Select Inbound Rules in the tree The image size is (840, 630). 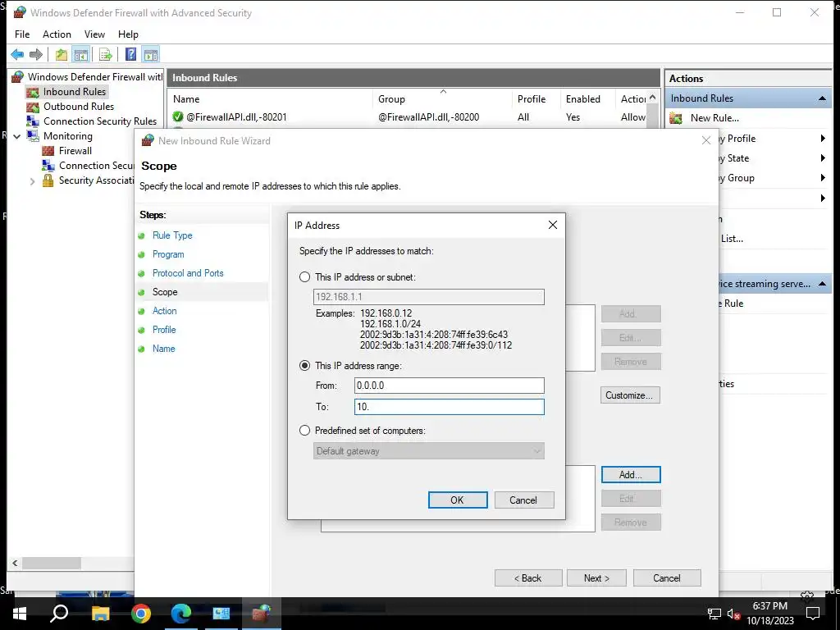(x=75, y=92)
